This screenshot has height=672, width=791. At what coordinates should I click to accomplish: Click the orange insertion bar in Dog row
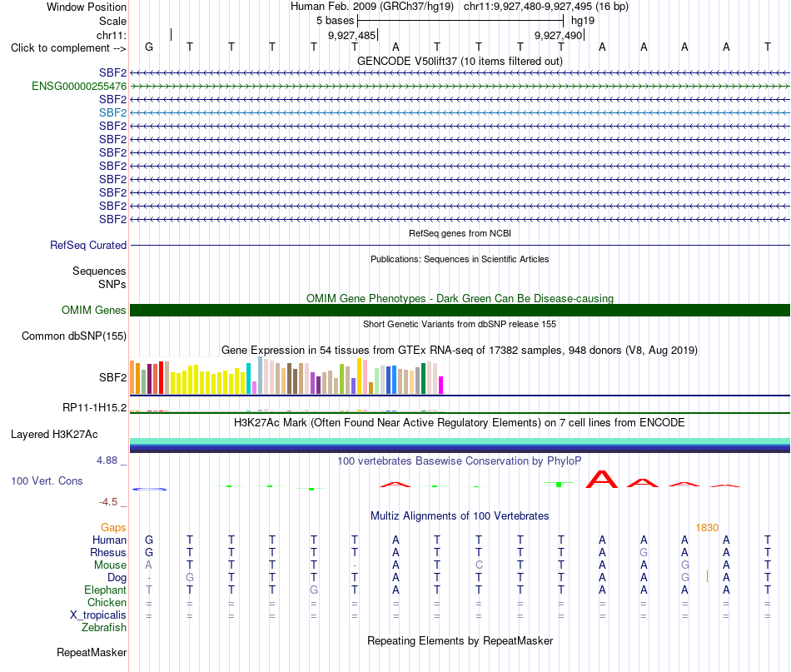(x=707, y=576)
